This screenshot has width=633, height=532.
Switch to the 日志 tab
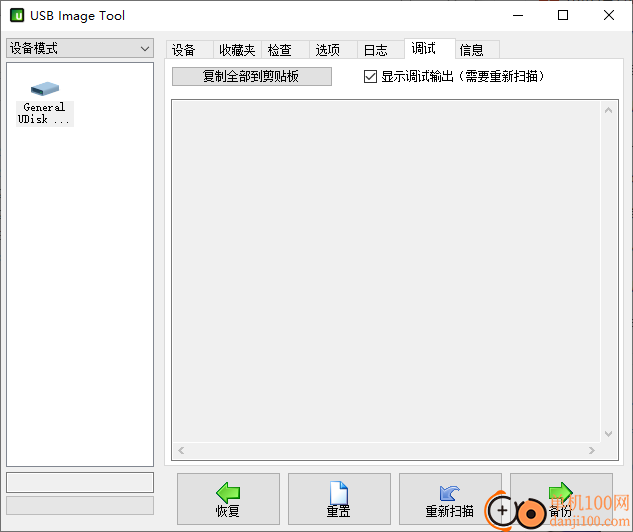(381, 50)
